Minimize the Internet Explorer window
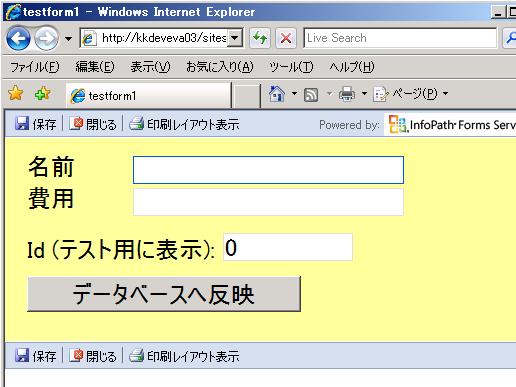 (498, 13)
